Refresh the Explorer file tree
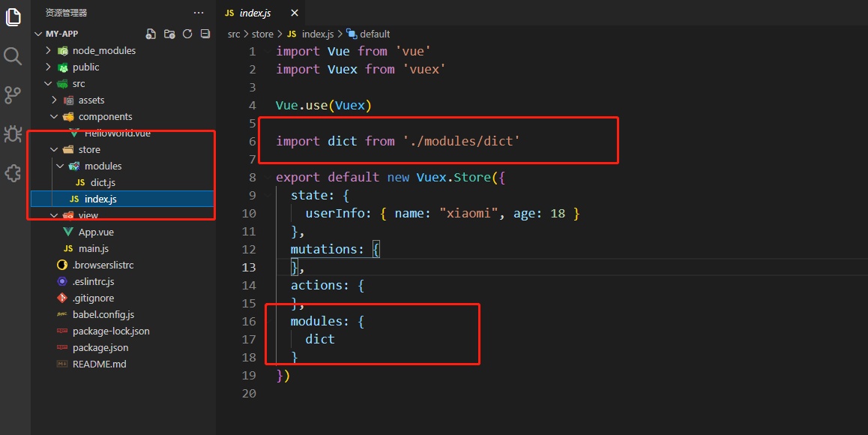Viewport: 868px width, 435px height. pyautogui.click(x=187, y=33)
